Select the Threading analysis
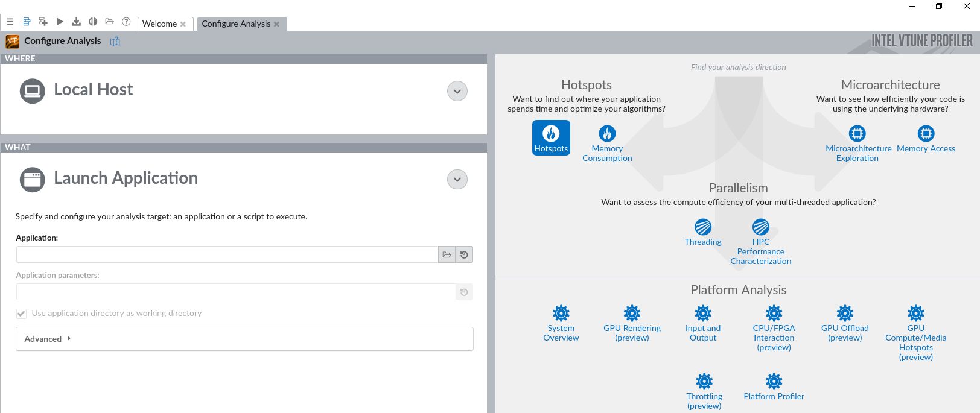Image resolution: width=980 pixels, height=413 pixels. click(703, 233)
